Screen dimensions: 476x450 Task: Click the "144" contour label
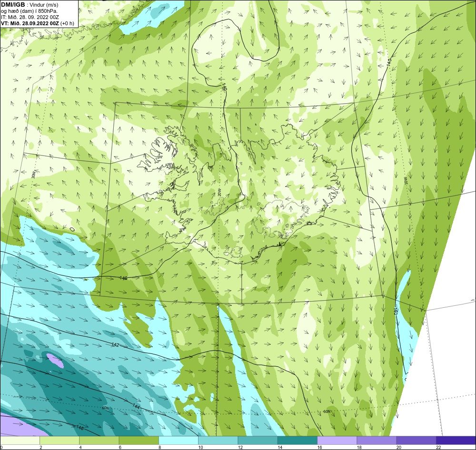tap(136, 406)
